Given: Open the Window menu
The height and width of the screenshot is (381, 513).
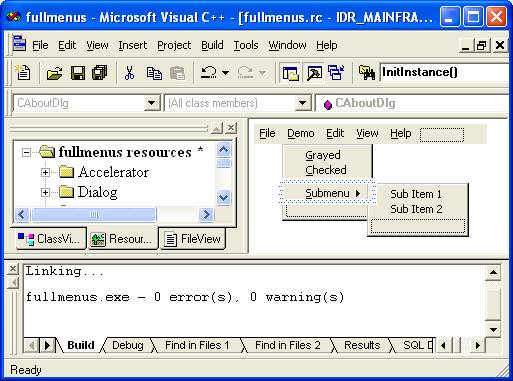Looking at the screenshot, I should click(287, 45).
